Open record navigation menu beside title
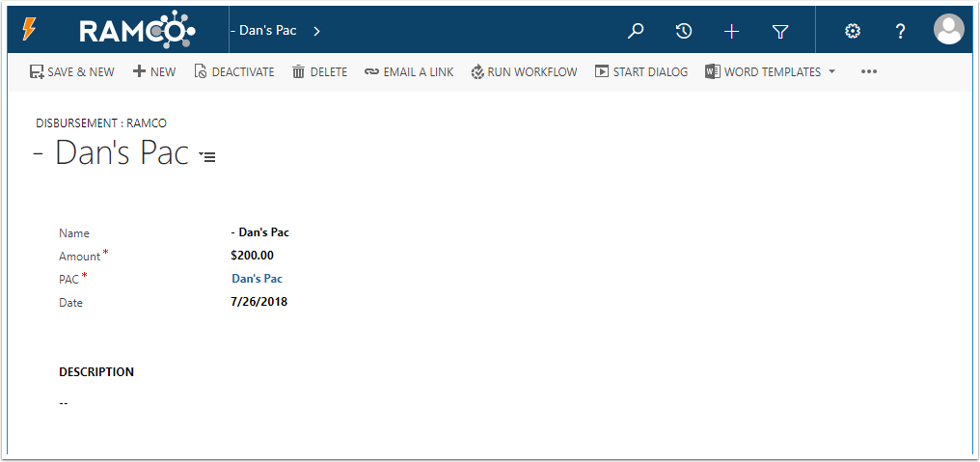 pyautogui.click(x=206, y=156)
